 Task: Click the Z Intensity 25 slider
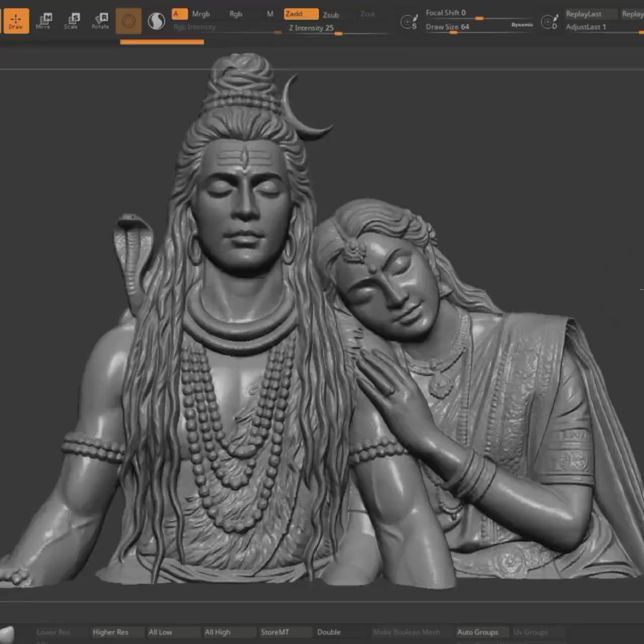pos(338,28)
